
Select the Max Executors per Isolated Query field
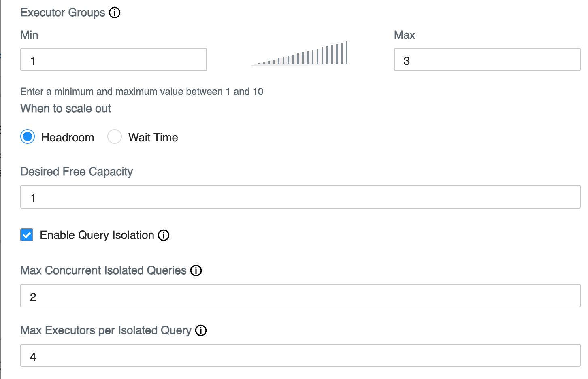[300, 356]
